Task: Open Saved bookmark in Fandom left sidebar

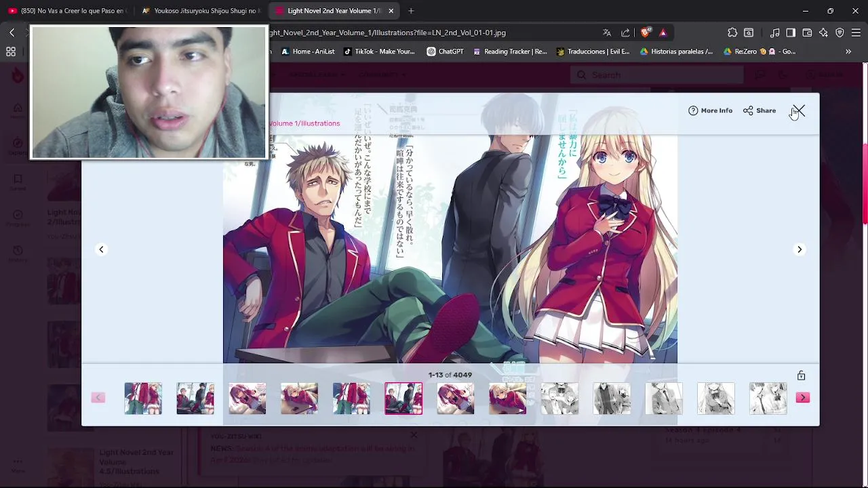Action: click(18, 182)
